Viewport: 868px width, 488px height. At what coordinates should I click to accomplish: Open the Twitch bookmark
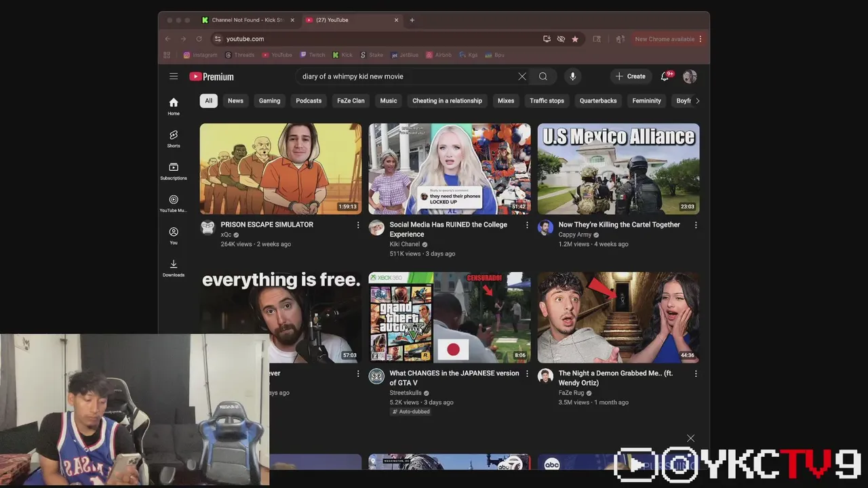click(313, 55)
